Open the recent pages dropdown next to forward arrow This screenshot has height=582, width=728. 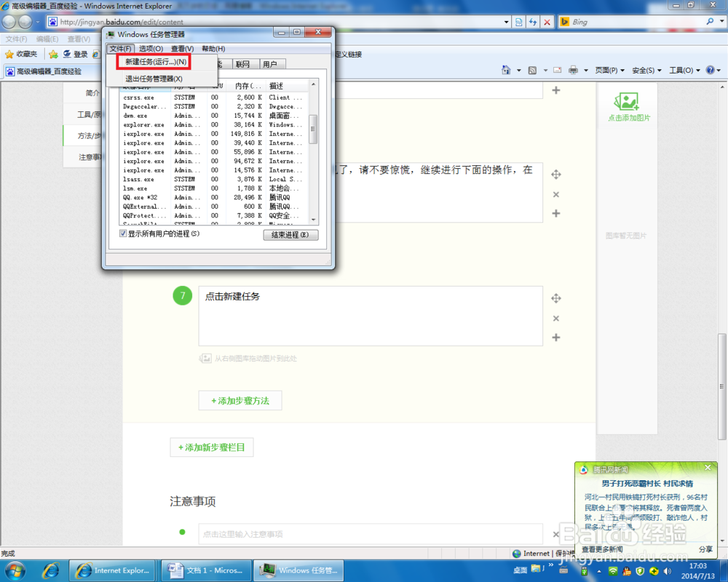coord(38,22)
